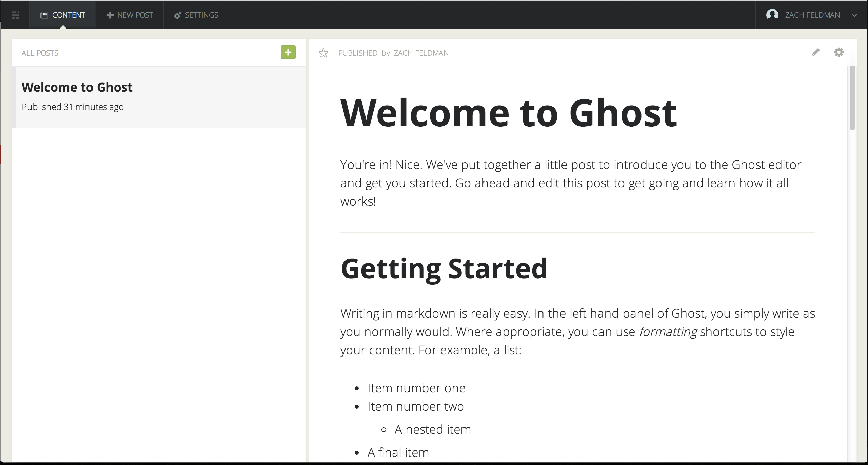This screenshot has height=465, width=868.
Task: Click the 'Item number one' list entry
Action: point(416,388)
